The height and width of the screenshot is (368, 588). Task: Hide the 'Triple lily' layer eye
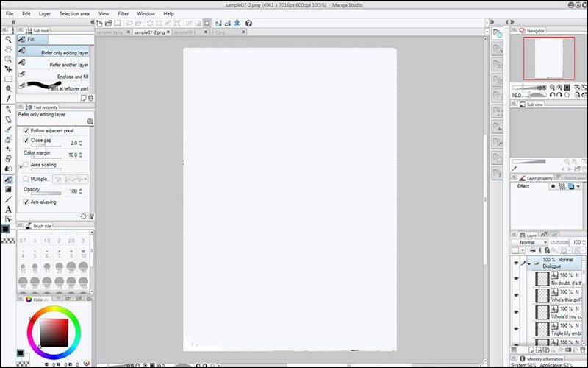click(516, 328)
